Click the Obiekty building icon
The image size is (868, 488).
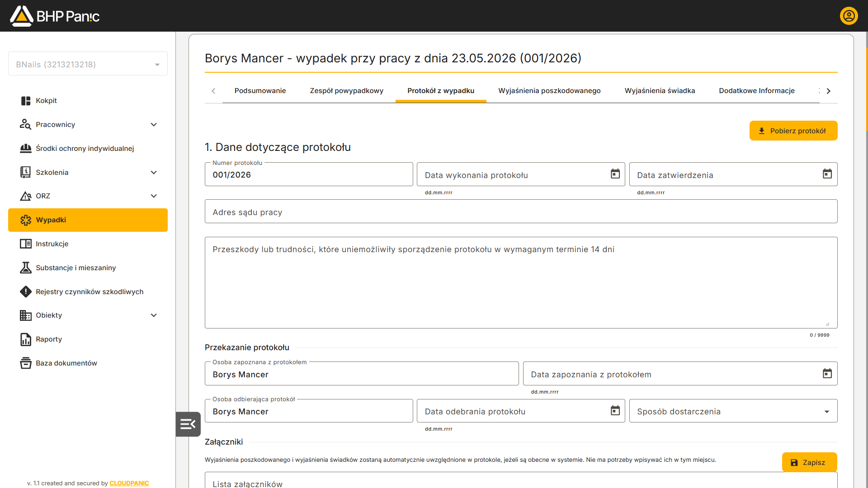[x=26, y=315]
